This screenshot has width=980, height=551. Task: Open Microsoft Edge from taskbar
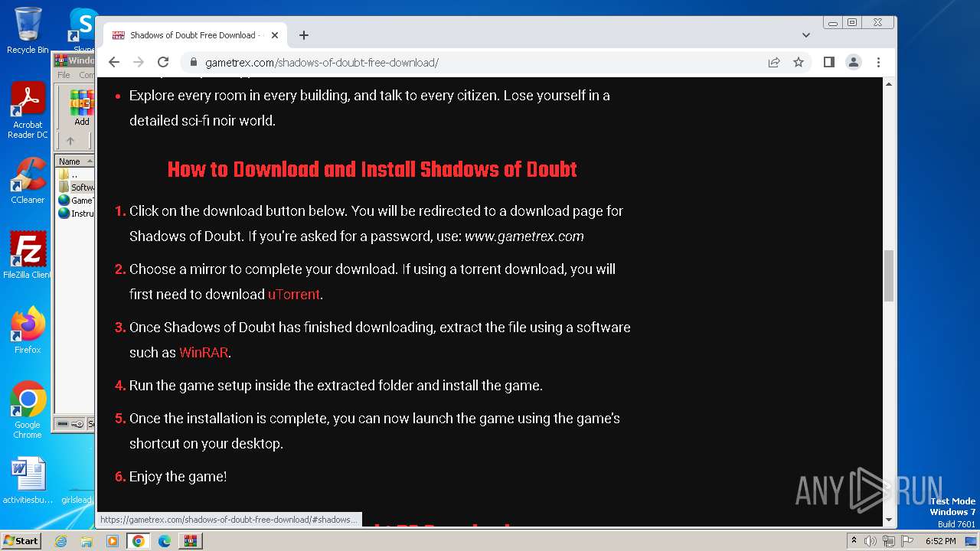(164, 541)
